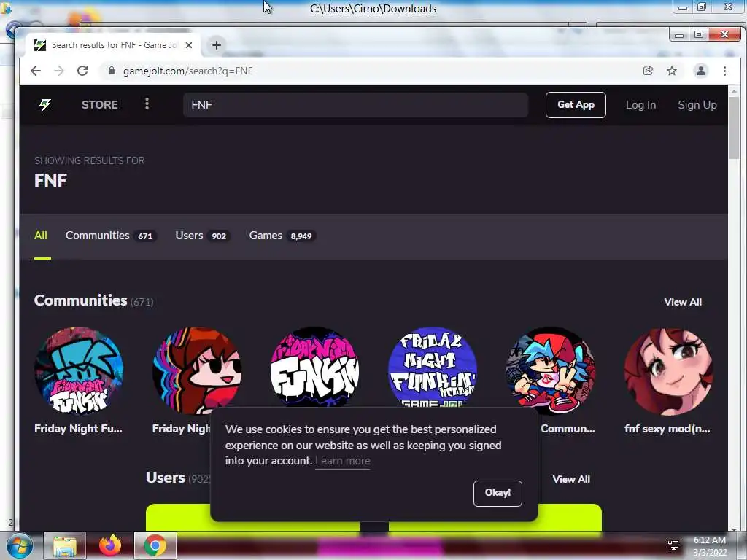This screenshot has width=747, height=560.
Task: Click the Users section heading
Action: coord(166,478)
